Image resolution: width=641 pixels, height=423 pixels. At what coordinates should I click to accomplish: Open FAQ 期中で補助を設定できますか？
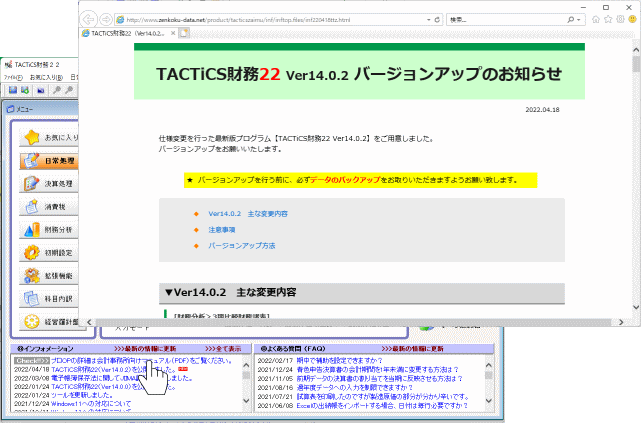(x=340, y=360)
